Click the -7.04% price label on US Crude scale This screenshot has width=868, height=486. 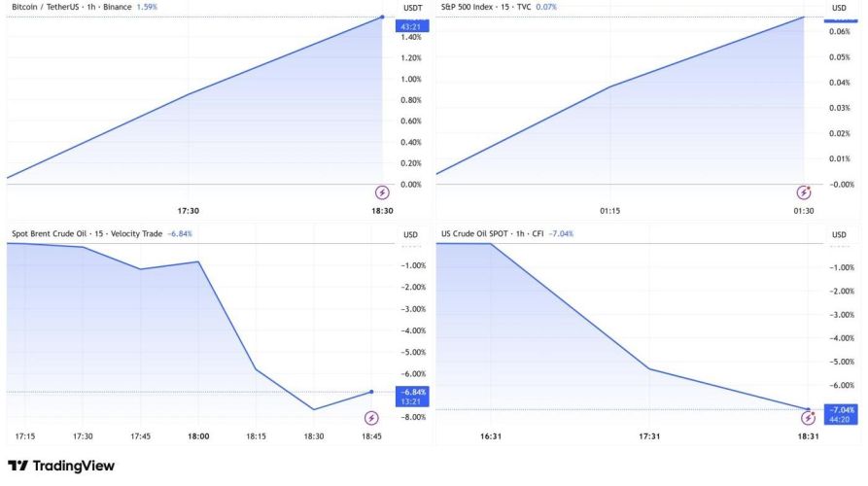point(840,409)
